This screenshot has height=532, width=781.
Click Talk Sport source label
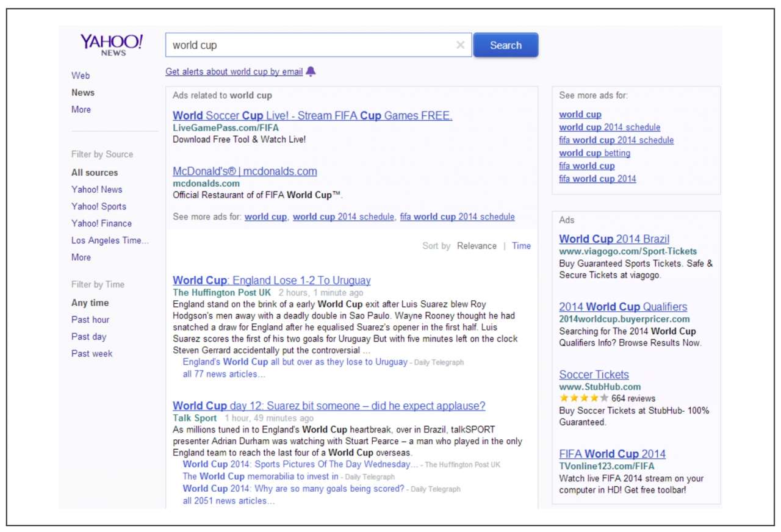195,418
